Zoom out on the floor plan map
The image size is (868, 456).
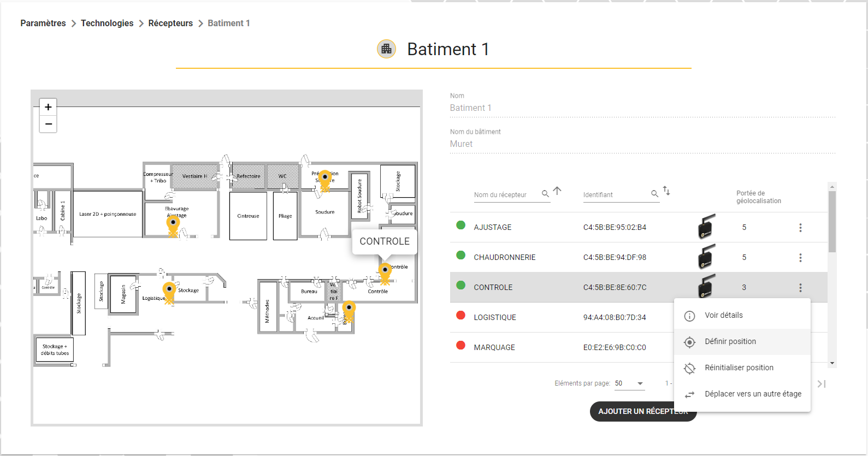pyautogui.click(x=48, y=124)
